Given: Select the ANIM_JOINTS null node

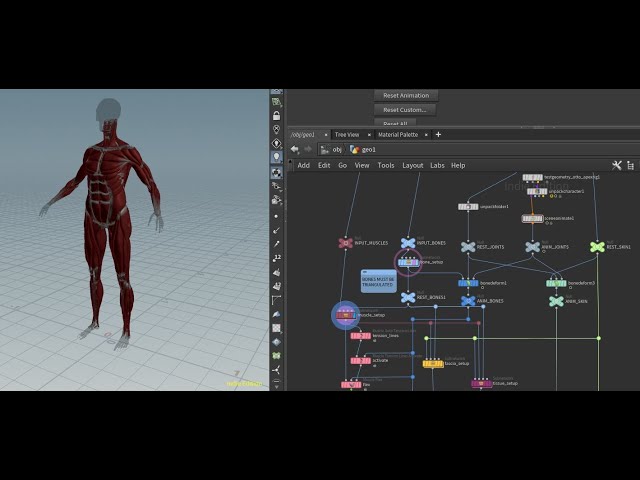Looking at the screenshot, I should [x=532, y=247].
